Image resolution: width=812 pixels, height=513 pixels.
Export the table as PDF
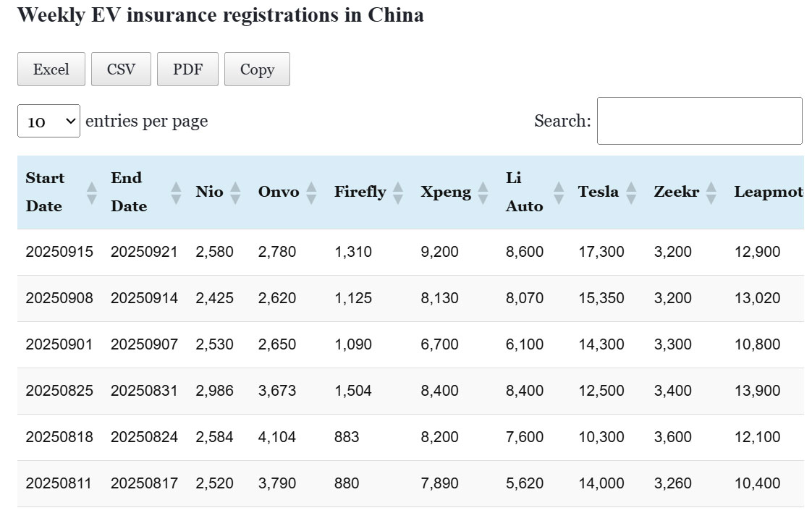pos(187,69)
